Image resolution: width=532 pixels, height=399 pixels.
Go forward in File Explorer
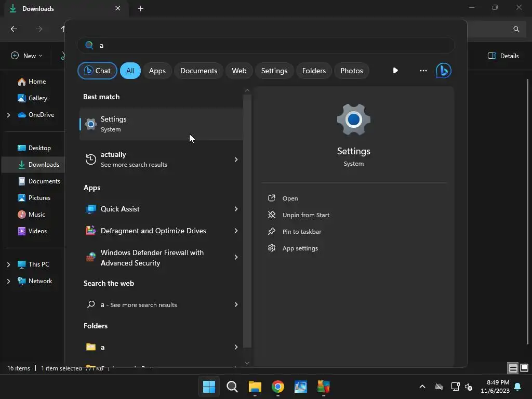point(39,29)
